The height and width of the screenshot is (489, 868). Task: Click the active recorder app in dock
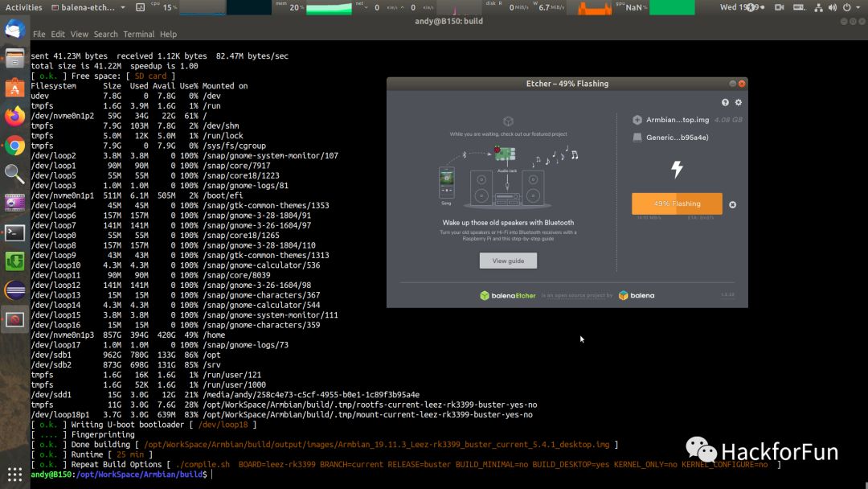[15, 319]
